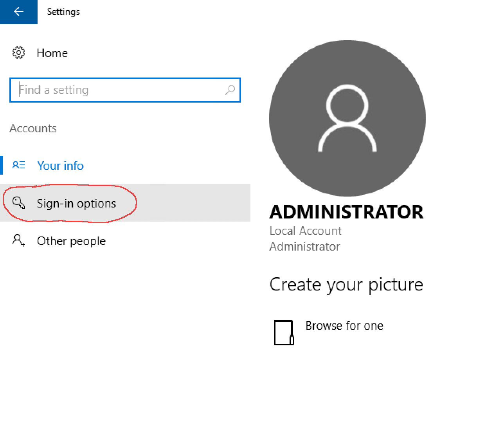Open the Home settings page label

tap(52, 53)
